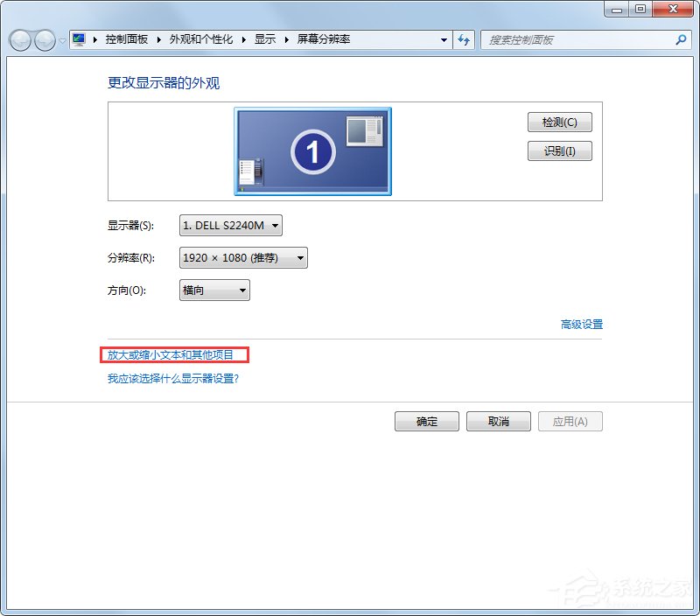Click the 识别(I) identify button

(x=559, y=150)
